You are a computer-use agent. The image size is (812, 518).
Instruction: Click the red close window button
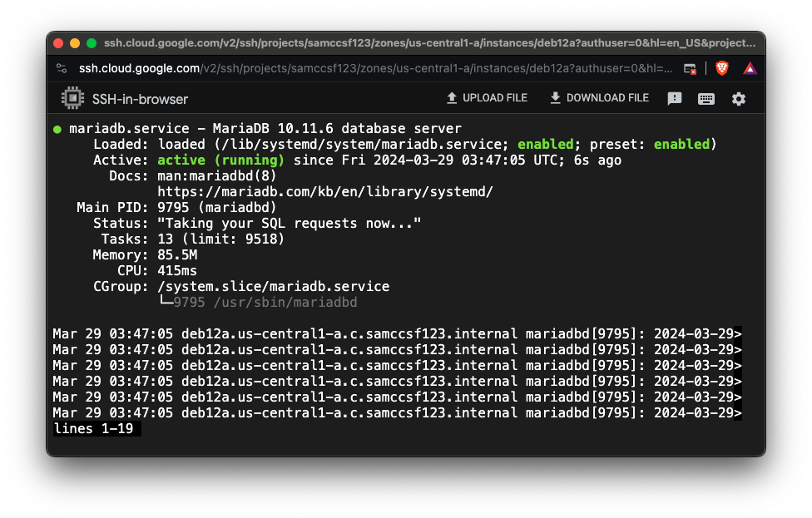(58, 43)
